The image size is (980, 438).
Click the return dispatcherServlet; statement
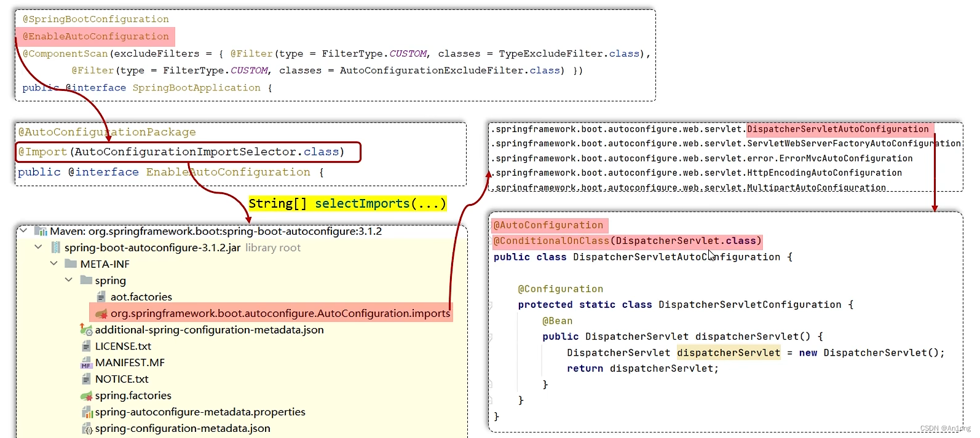click(642, 369)
